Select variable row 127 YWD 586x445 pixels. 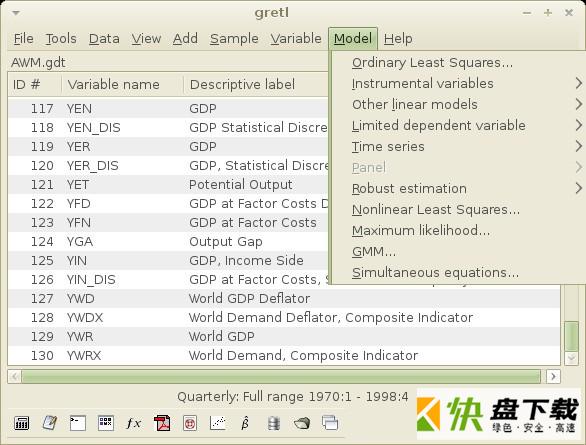tap(284, 299)
